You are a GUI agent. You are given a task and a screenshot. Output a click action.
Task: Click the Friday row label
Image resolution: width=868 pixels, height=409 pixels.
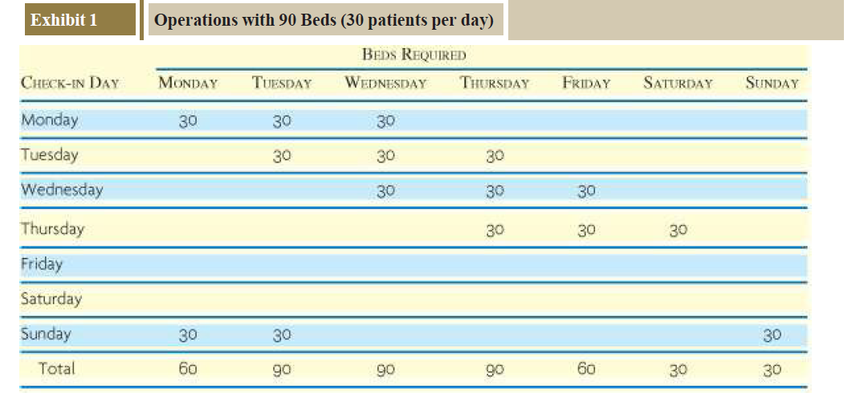click(42, 264)
